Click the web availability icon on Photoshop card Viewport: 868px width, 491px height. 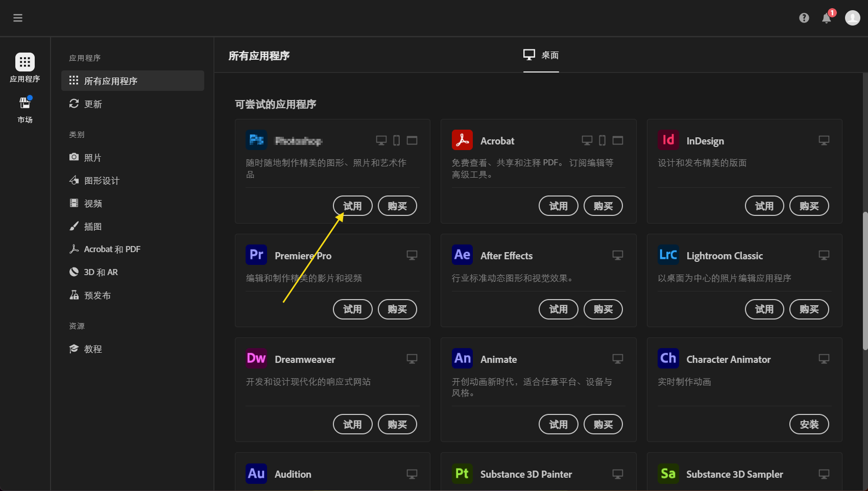tap(412, 140)
